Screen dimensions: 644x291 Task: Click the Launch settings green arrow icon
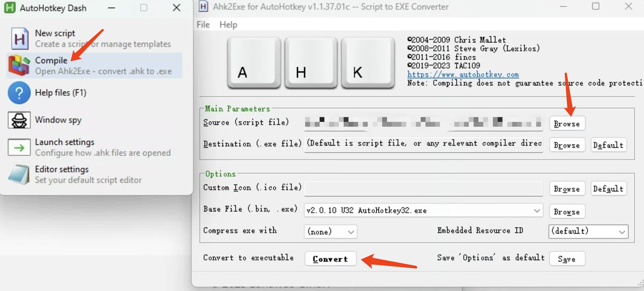[x=19, y=147]
